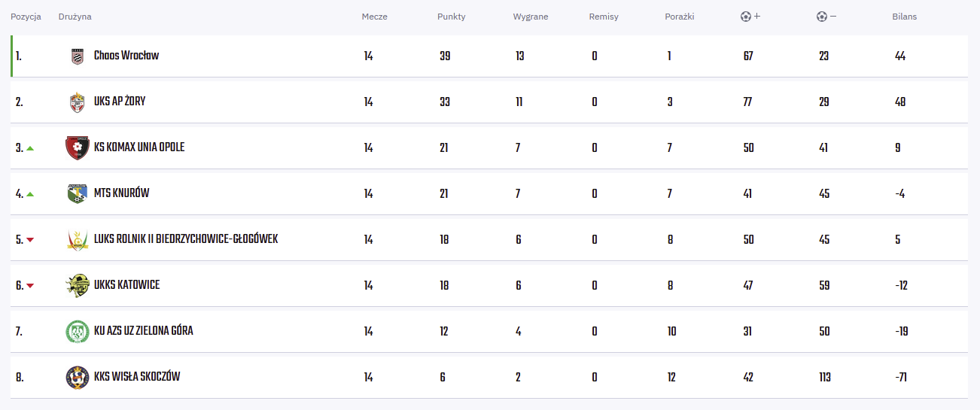Click the MTS Knurów team crest
This screenshot has height=410, width=980.
(x=78, y=194)
